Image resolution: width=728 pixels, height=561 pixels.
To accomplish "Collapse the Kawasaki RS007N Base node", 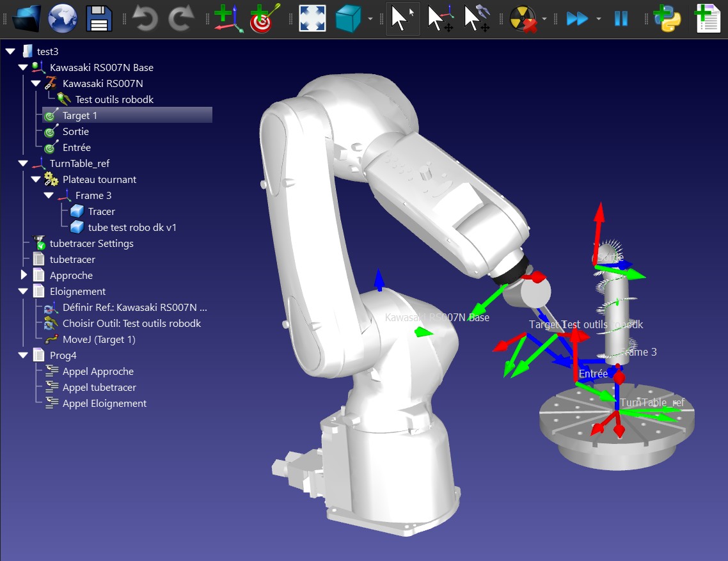I will pos(23,67).
